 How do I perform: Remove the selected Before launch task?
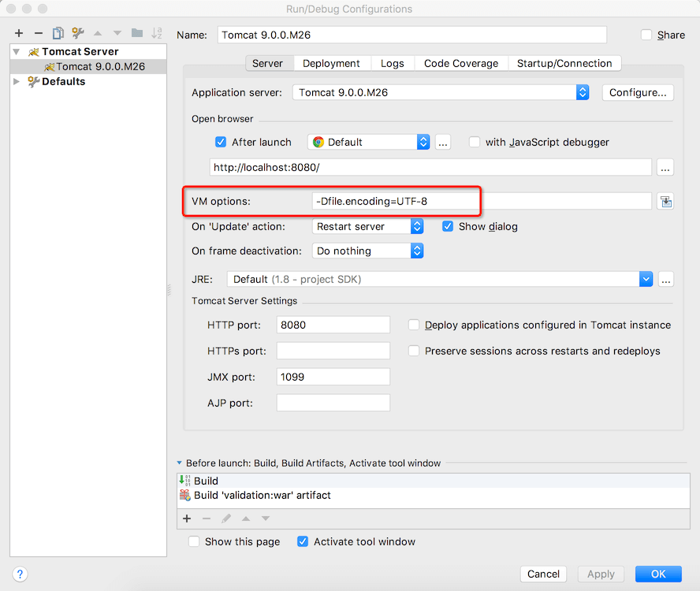pos(207,519)
